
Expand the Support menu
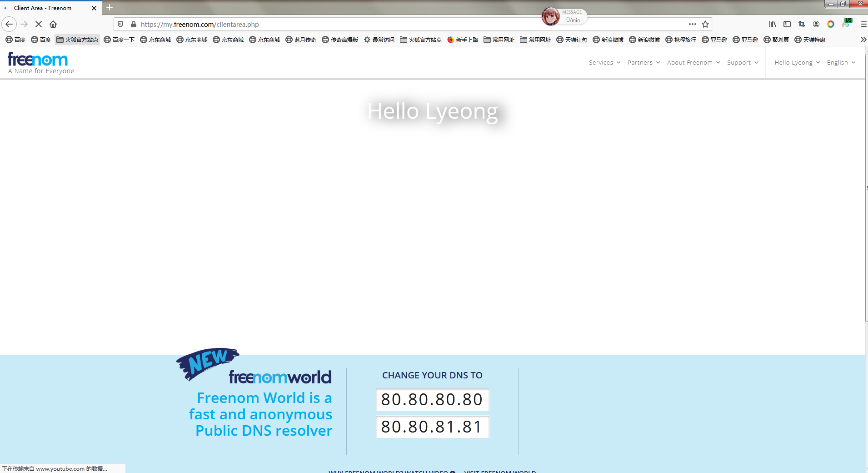pyautogui.click(x=743, y=63)
